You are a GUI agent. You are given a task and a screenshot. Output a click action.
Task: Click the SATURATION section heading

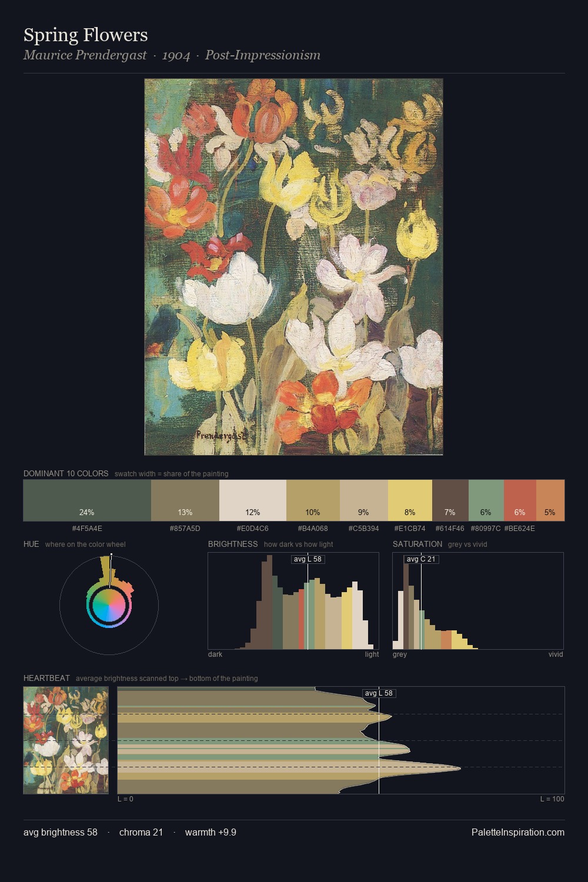(x=417, y=544)
